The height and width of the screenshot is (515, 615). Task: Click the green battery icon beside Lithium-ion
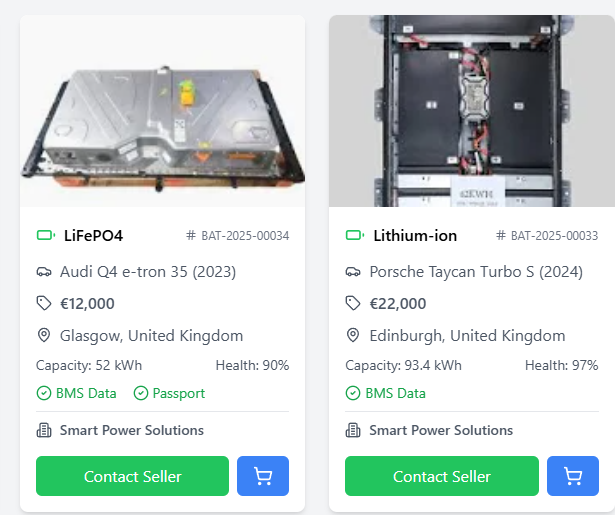coord(355,236)
